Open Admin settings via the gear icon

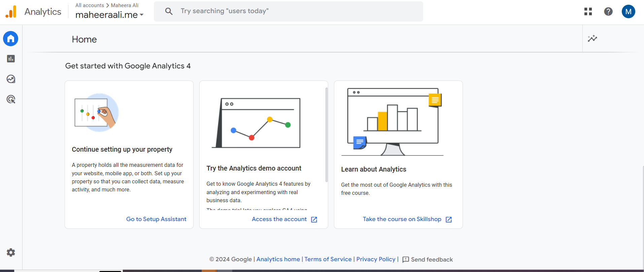[x=10, y=252]
